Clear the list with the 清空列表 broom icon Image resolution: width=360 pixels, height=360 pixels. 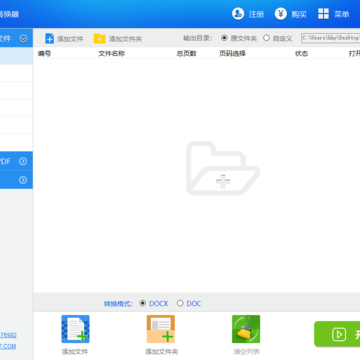(246, 329)
